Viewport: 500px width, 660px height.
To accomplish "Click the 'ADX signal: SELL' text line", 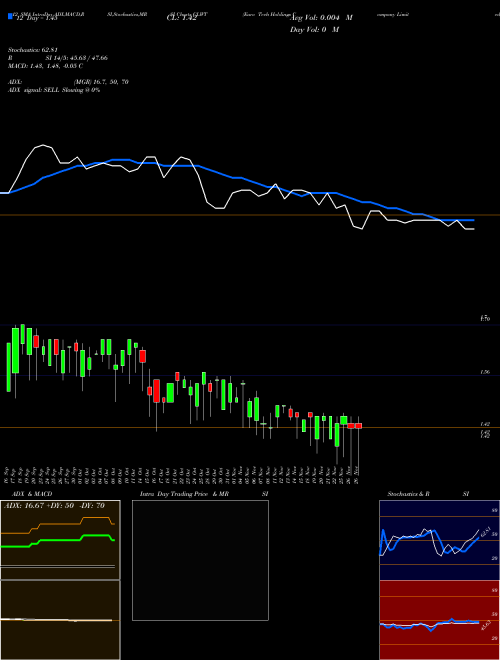I will (x=54, y=90).
